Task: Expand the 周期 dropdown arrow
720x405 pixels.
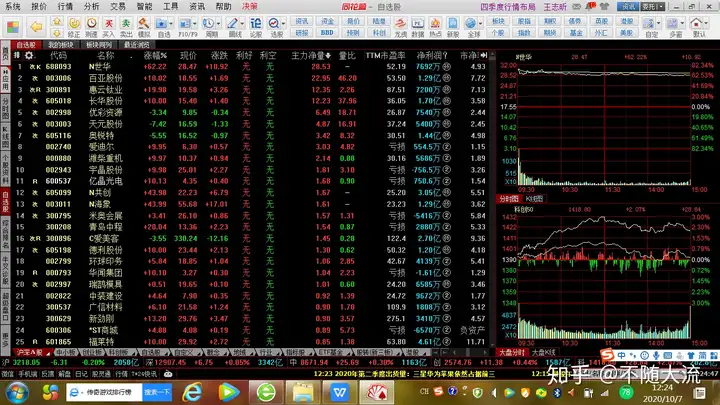Action: [218, 23]
